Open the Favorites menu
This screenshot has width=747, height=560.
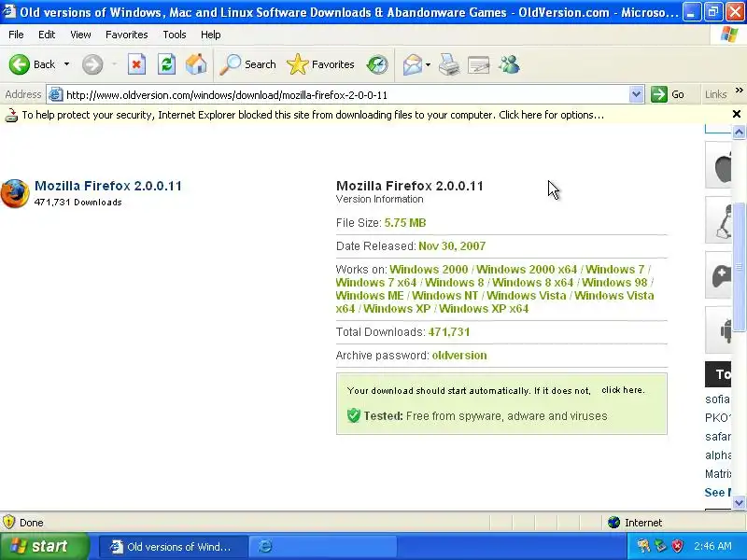pyautogui.click(x=126, y=35)
